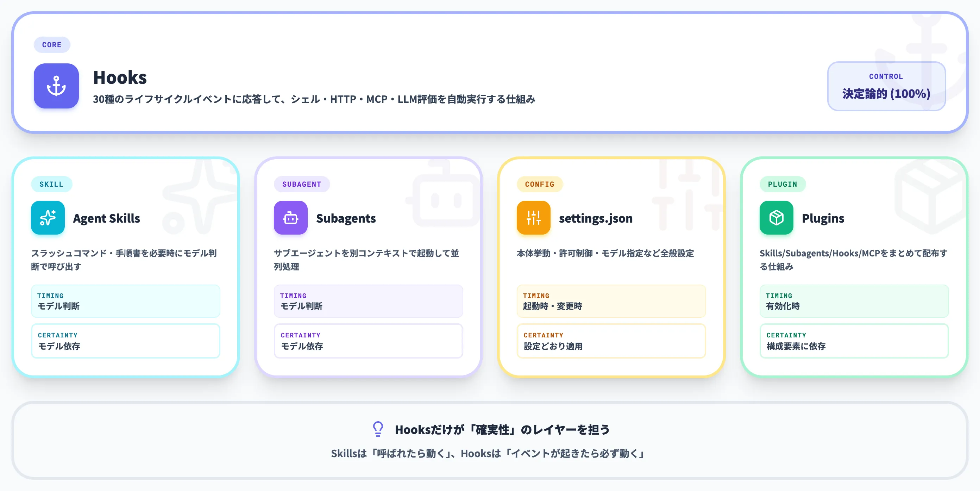Viewport: 980px width, 491px height.
Task: Click the TIMING 有効化時 box
Action: pyautogui.click(x=854, y=301)
